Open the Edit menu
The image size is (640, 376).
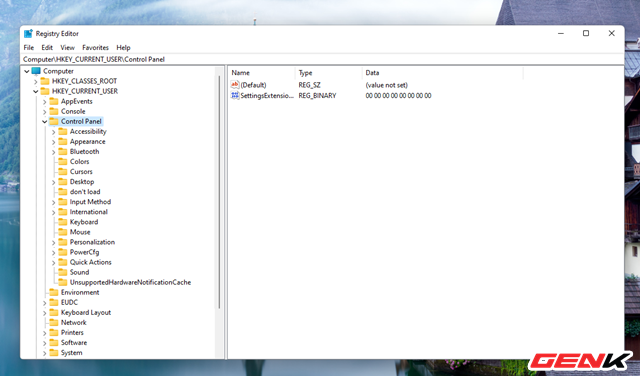point(47,47)
